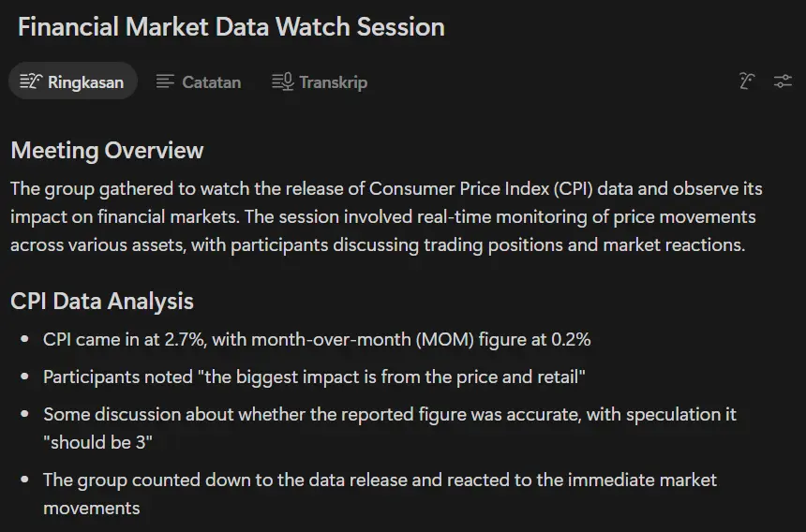Click the bullet about the countdown to data release
The image size is (806, 532).
(380, 494)
